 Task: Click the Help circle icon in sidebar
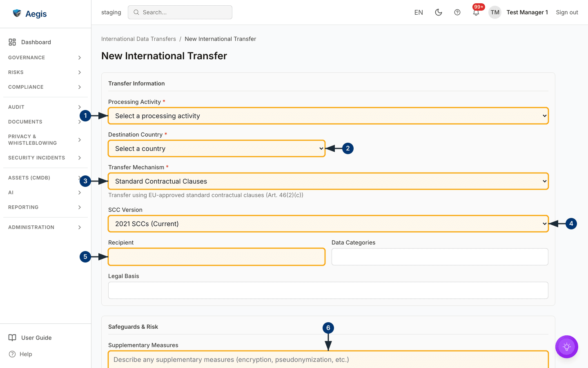click(x=12, y=354)
